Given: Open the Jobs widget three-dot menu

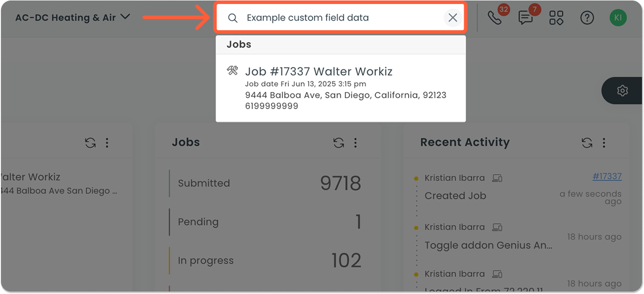Looking at the screenshot, I should click(355, 143).
